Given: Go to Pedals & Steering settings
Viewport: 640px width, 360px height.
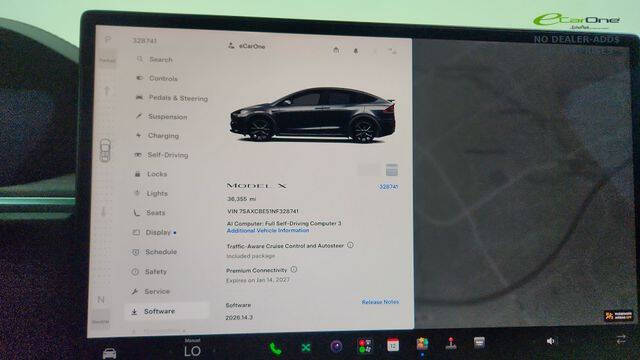Looking at the screenshot, I should [x=172, y=98].
